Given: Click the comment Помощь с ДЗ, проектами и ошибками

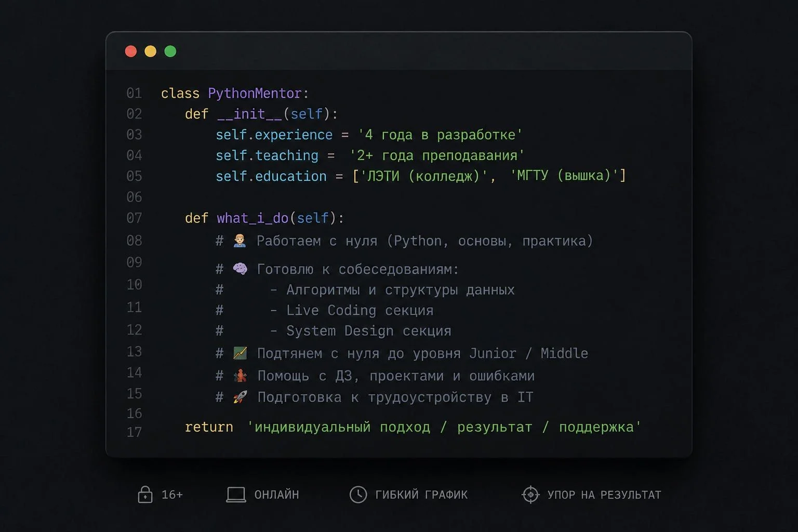Looking at the screenshot, I should (x=396, y=376).
